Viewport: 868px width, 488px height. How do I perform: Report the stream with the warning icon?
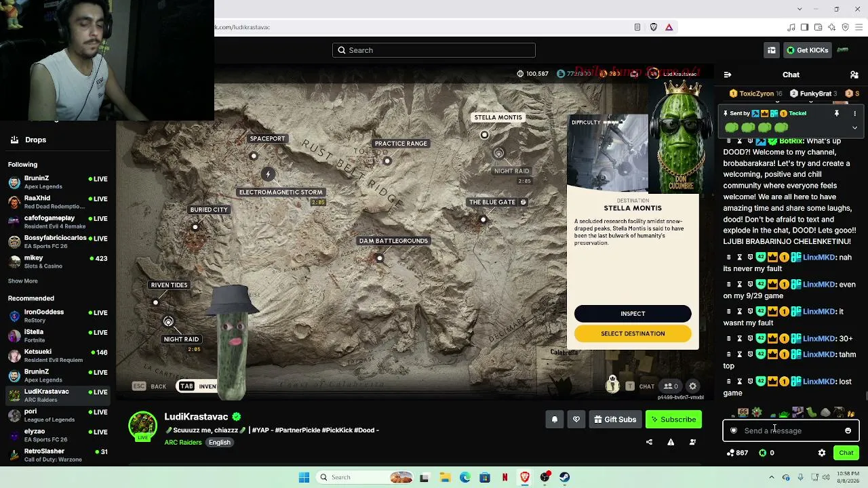click(671, 442)
